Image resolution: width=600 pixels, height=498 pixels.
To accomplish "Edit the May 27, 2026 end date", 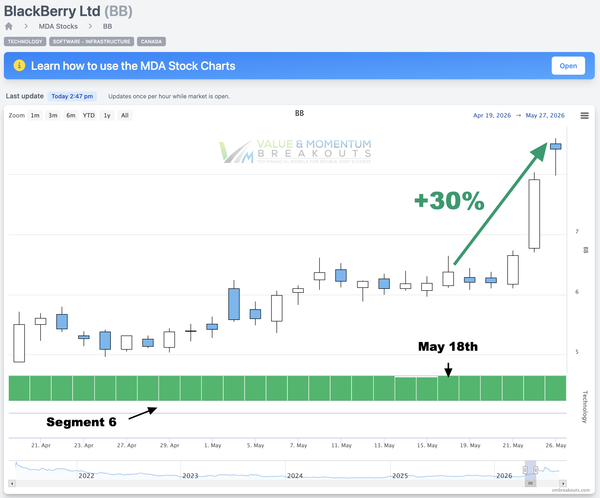I will 545,115.
